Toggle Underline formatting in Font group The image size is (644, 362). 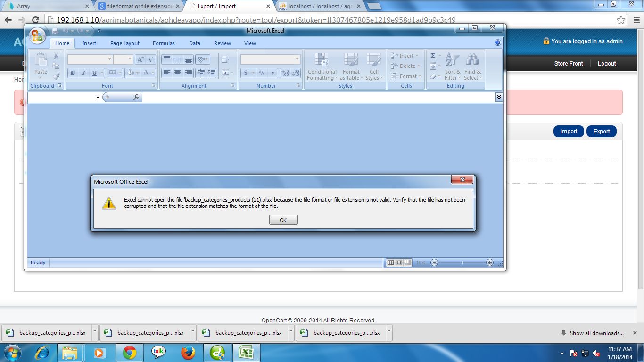click(x=95, y=73)
